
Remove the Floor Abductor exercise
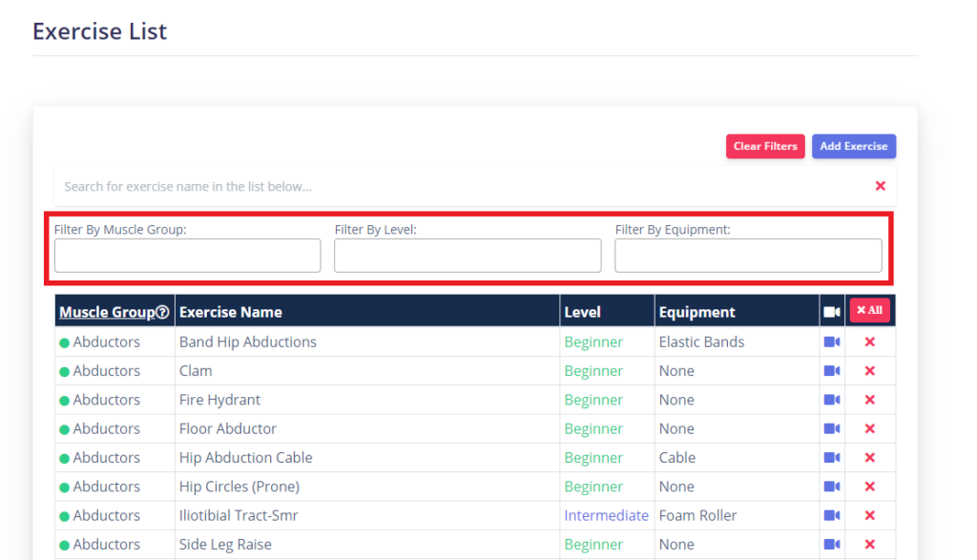pyautogui.click(x=870, y=428)
